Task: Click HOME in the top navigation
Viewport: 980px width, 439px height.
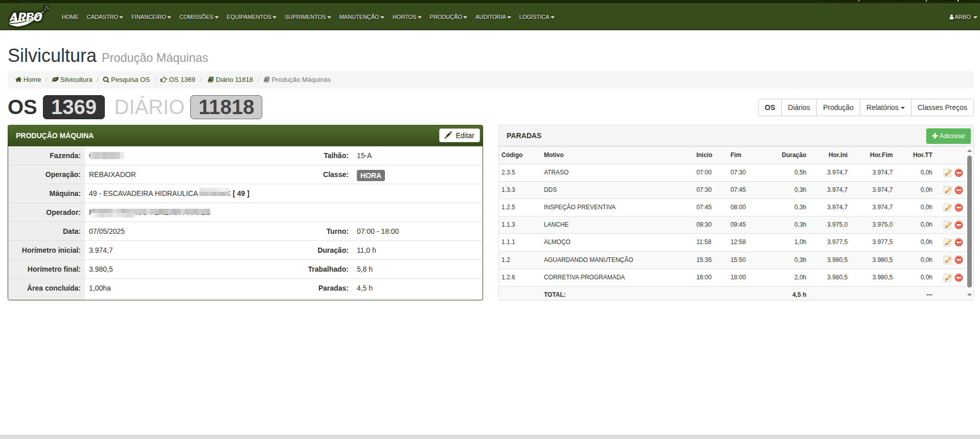Action: (x=70, y=17)
